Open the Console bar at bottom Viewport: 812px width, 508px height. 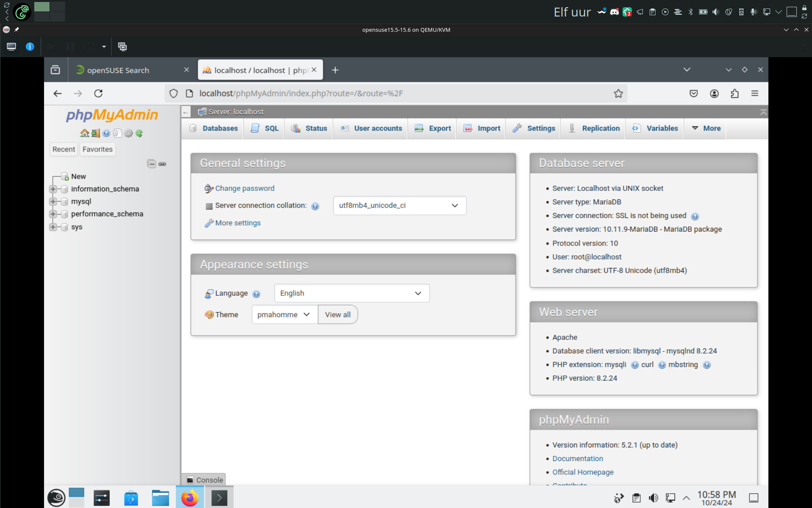coord(205,480)
